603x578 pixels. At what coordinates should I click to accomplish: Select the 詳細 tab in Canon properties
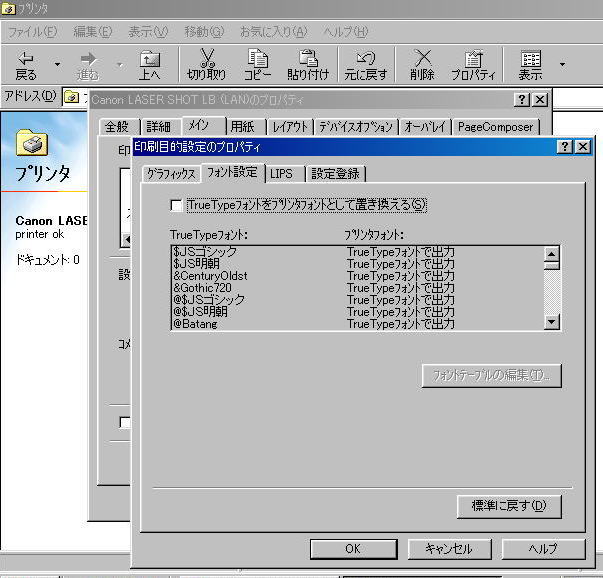pos(161,127)
